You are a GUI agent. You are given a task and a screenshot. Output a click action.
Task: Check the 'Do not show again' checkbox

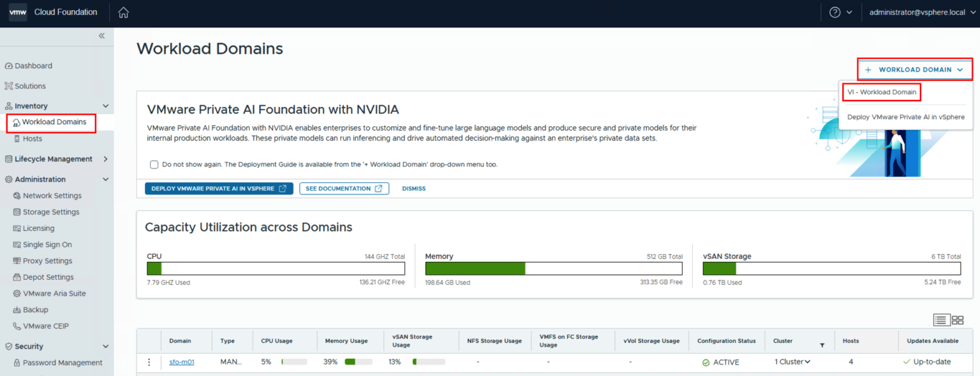point(154,164)
